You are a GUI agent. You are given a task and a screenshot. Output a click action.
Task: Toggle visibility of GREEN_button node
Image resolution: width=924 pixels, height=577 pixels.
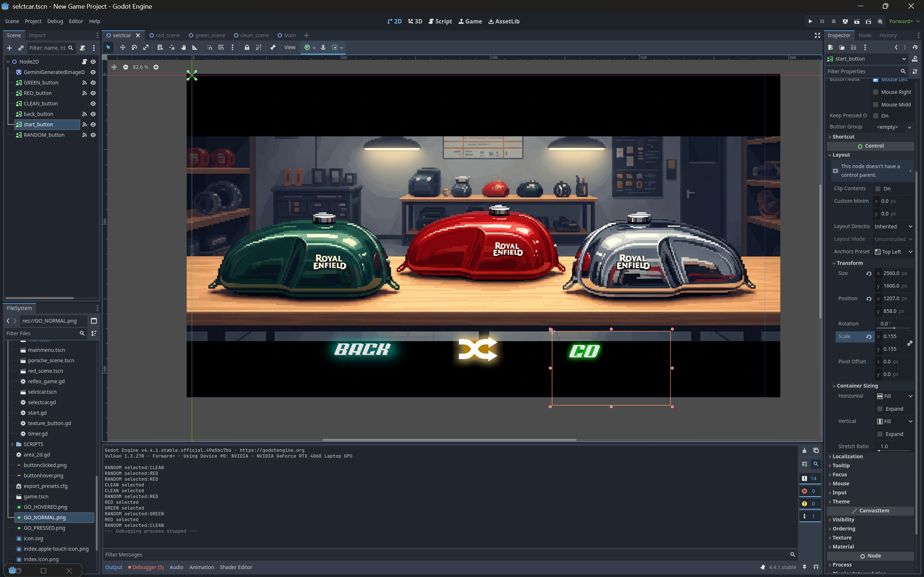93,83
